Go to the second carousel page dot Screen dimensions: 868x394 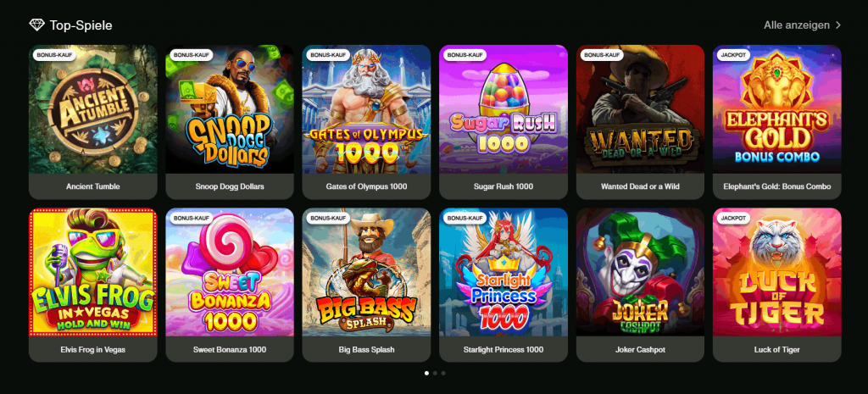[435, 373]
